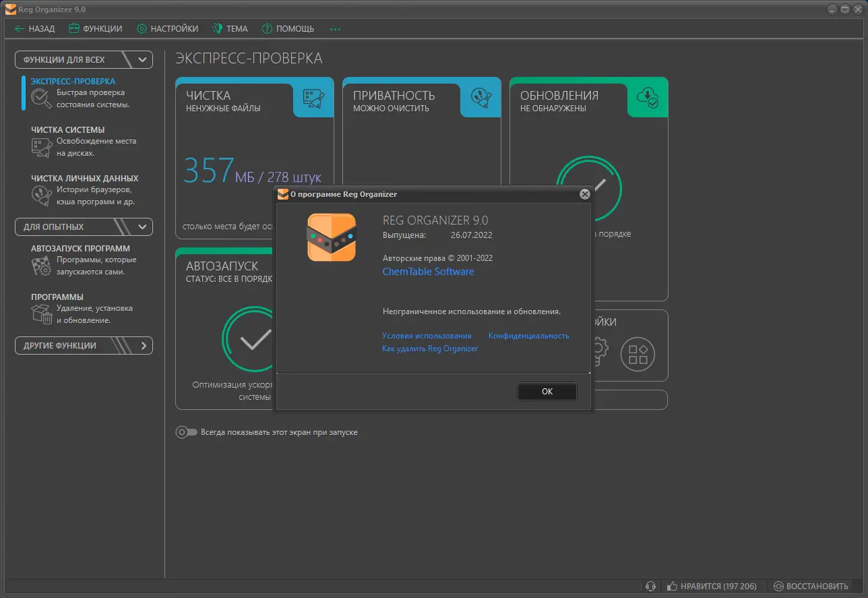
Task: Open the Настройки menu in the toolbar
Action: [167, 28]
